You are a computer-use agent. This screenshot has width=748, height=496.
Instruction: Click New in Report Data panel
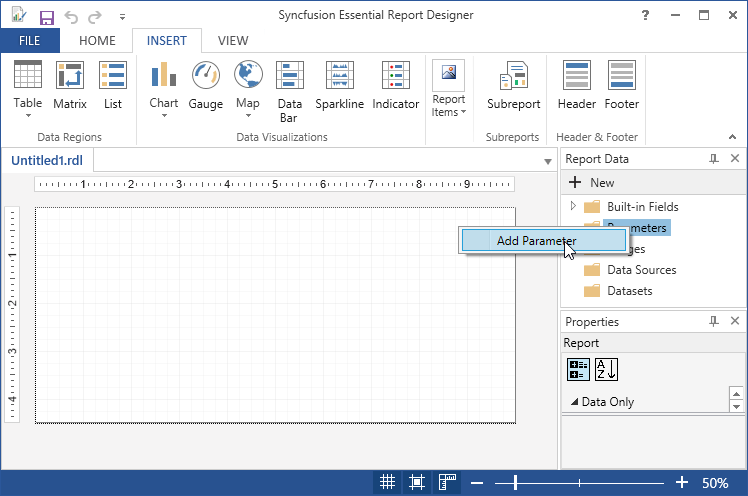[x=592, y=183]
